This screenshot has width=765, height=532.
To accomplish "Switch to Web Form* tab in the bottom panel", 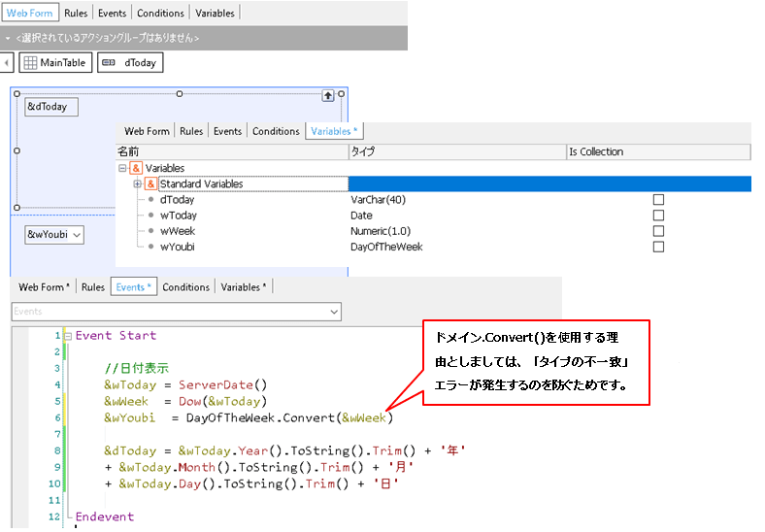I will click(x=44, y=287).
